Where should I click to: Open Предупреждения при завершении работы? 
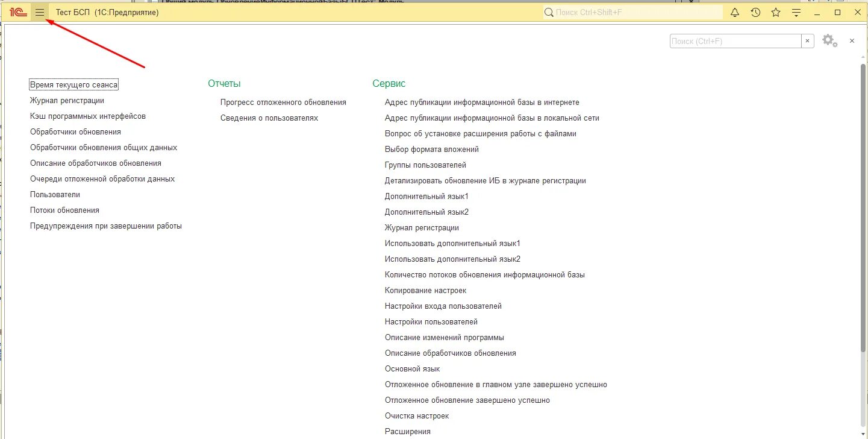(106, 226)
